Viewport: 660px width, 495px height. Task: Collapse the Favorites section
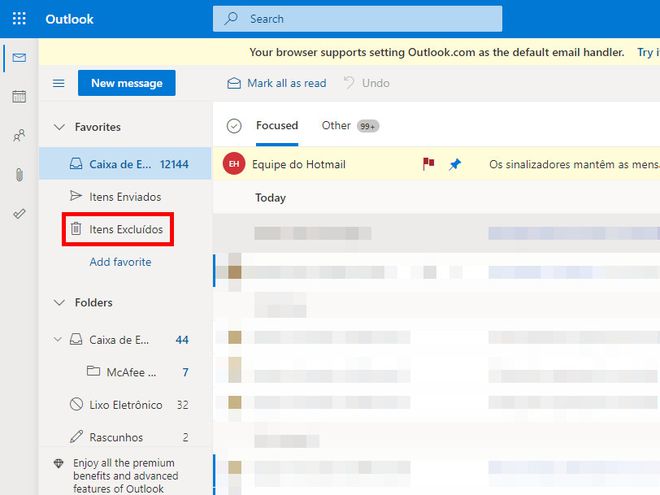coord(59,127)
